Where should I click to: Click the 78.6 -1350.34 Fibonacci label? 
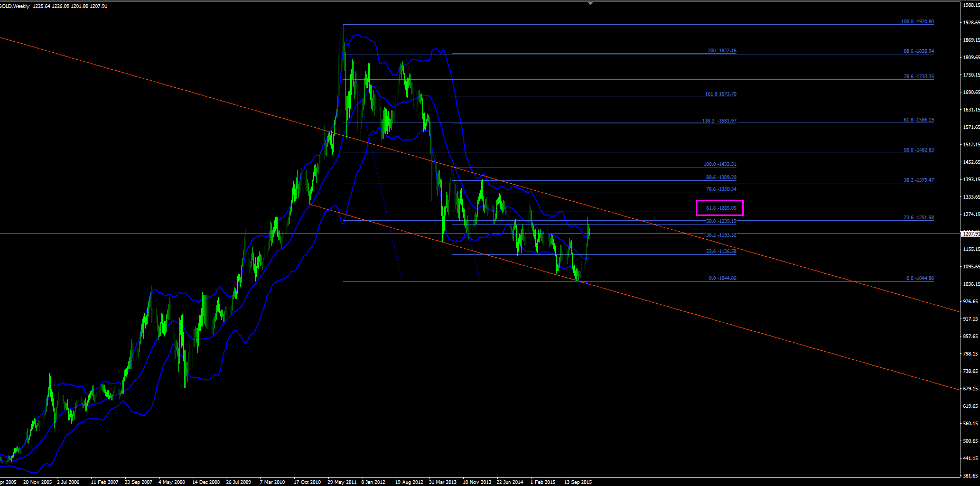[x=721, y=189]
